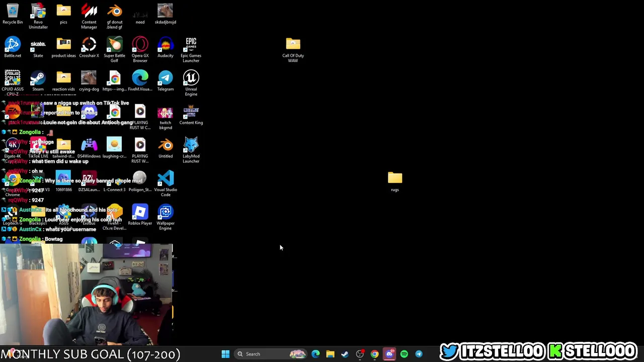Viewport: 644px width, 362px height.
Task: Switch to Discord on the taskbar
Action: (389, 354)
